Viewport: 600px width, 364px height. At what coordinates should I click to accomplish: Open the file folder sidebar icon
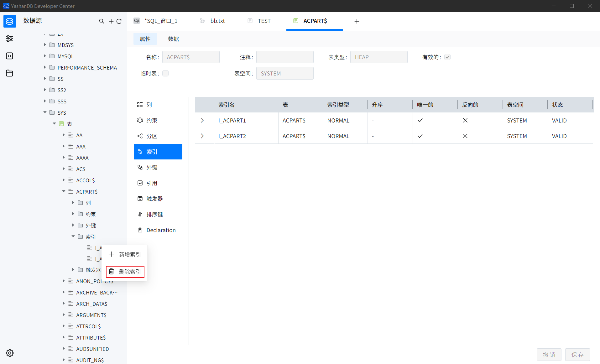click(x=9, y=73)
